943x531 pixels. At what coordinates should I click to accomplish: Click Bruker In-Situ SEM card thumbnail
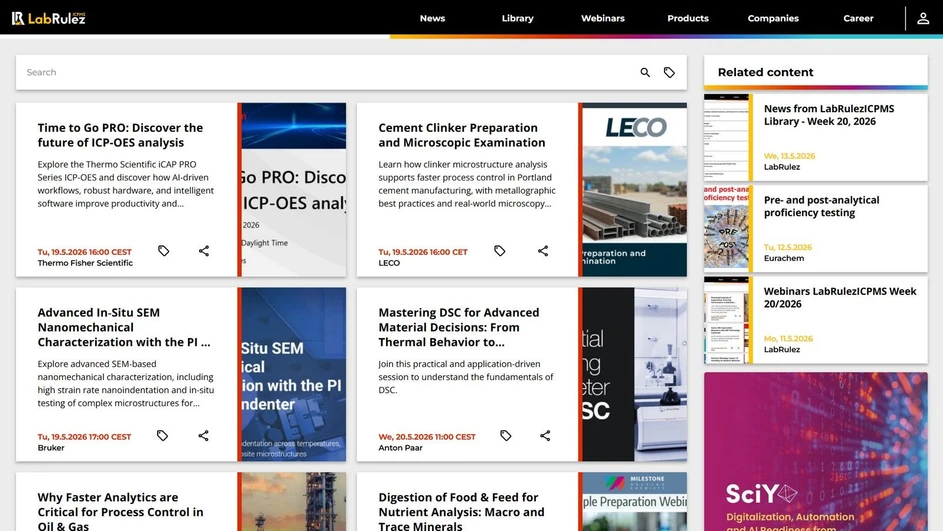click(x=293, y=374)
